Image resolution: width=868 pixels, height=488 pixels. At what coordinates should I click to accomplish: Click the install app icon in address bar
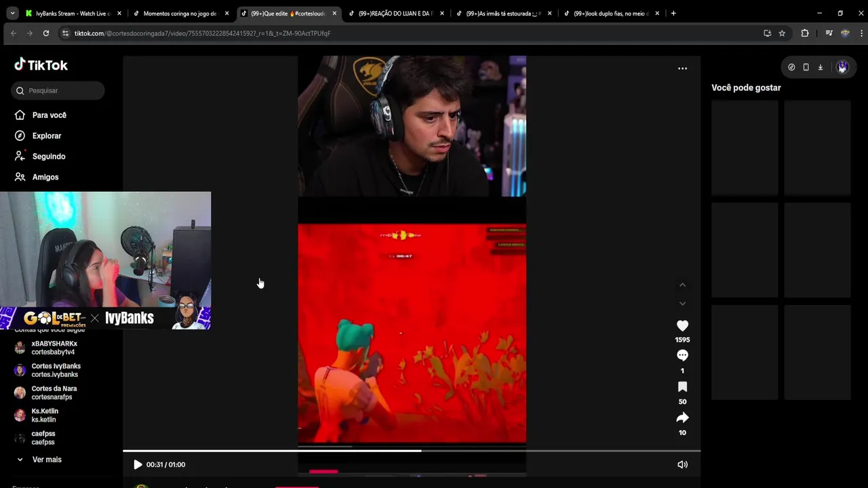767,33
